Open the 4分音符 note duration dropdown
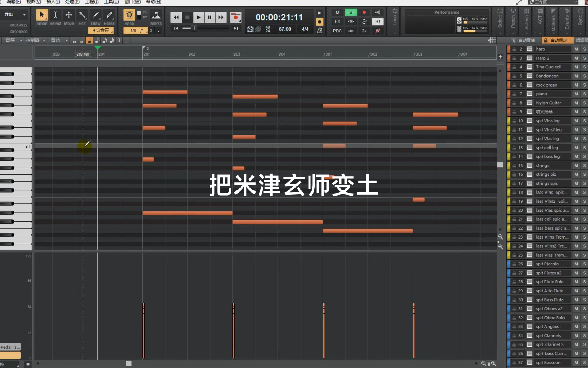Screen dimensions: 588x368 pyautogui.click(x=101, y=30)
